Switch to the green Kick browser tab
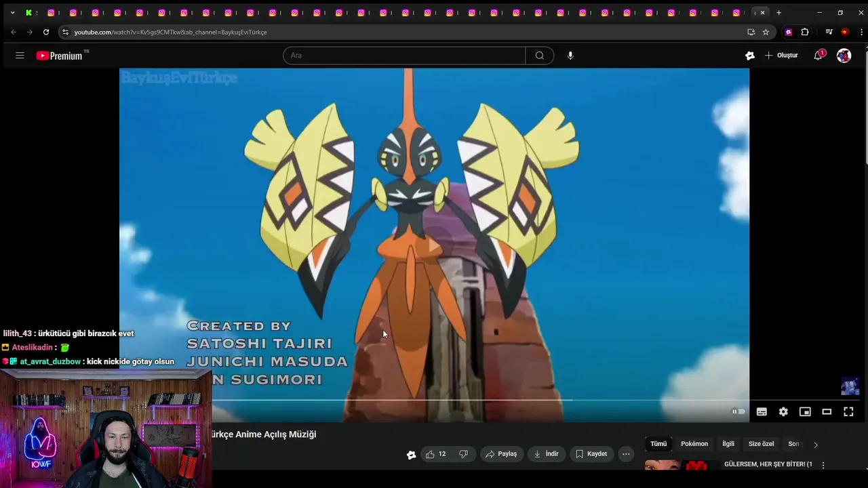Screen dimensions: 868x488 click(28, 13)
